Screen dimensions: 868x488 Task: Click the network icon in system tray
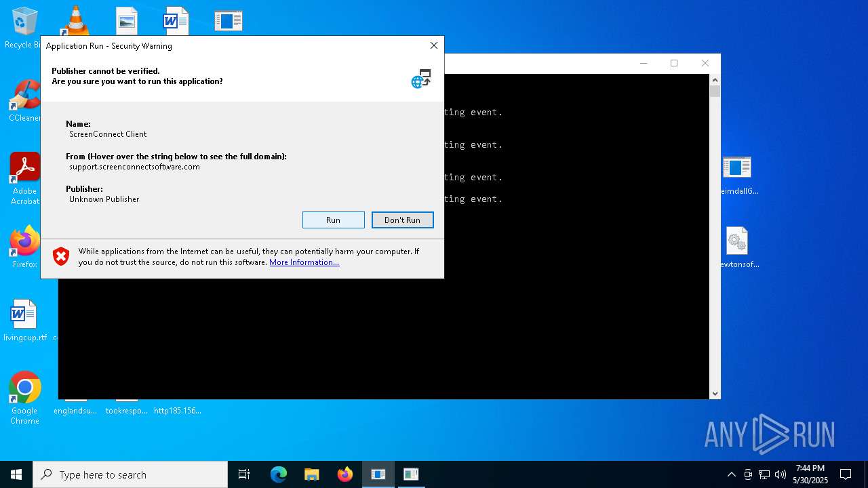click(764, 474)
